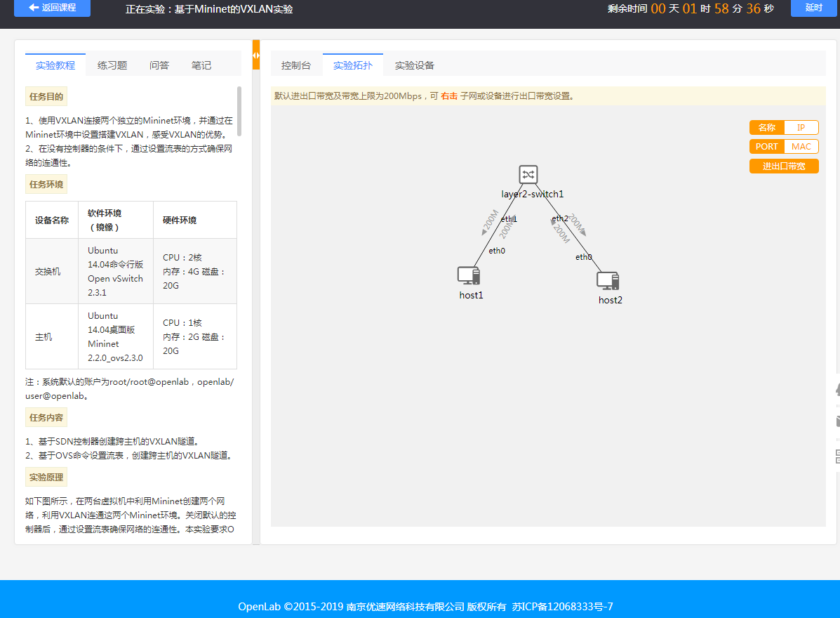Click the 硬件环境 table header
Screen dimensions: 840x618
(195, 220)
